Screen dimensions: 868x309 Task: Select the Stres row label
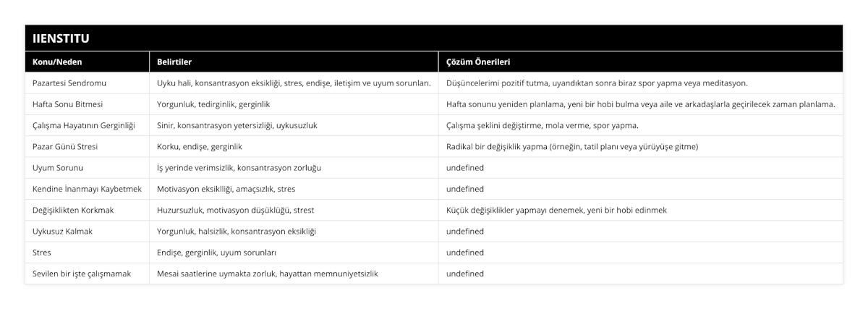(87, 253)
